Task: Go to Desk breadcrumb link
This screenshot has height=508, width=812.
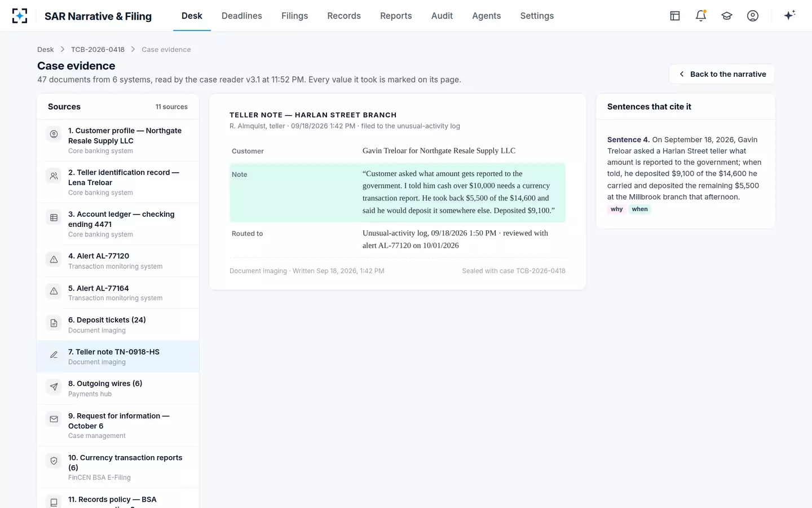Action: pos(46,50)
